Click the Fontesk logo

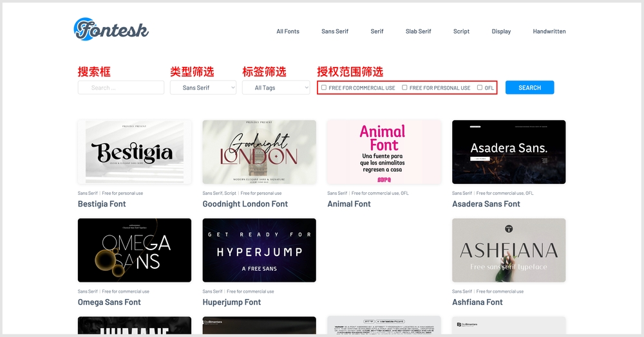pos(111,30)
